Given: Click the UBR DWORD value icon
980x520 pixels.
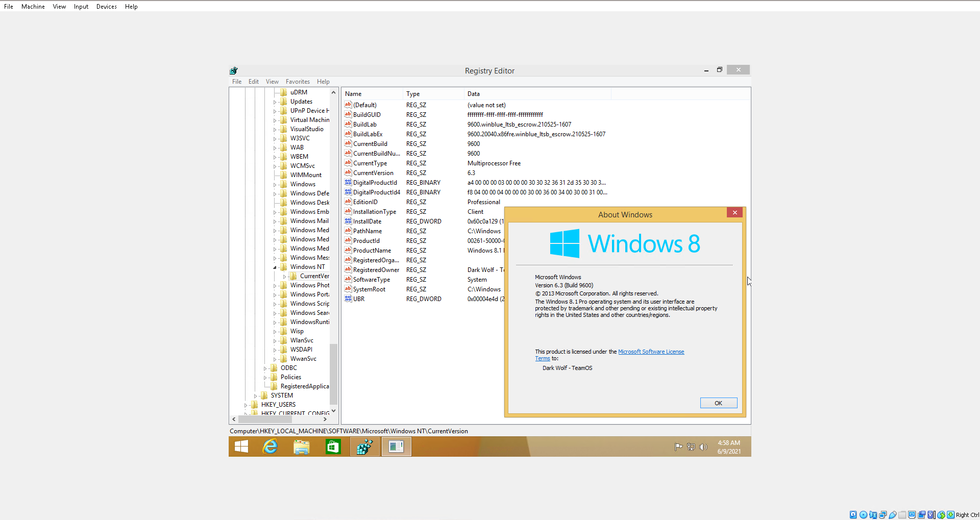Looking at the screenshot, I should pos(348,299).
